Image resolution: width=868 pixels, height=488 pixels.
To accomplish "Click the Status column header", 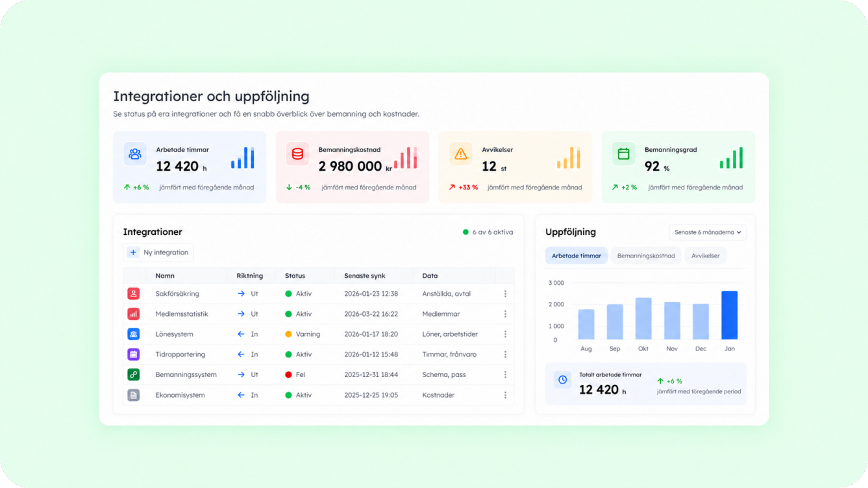I will pos(295,276).
